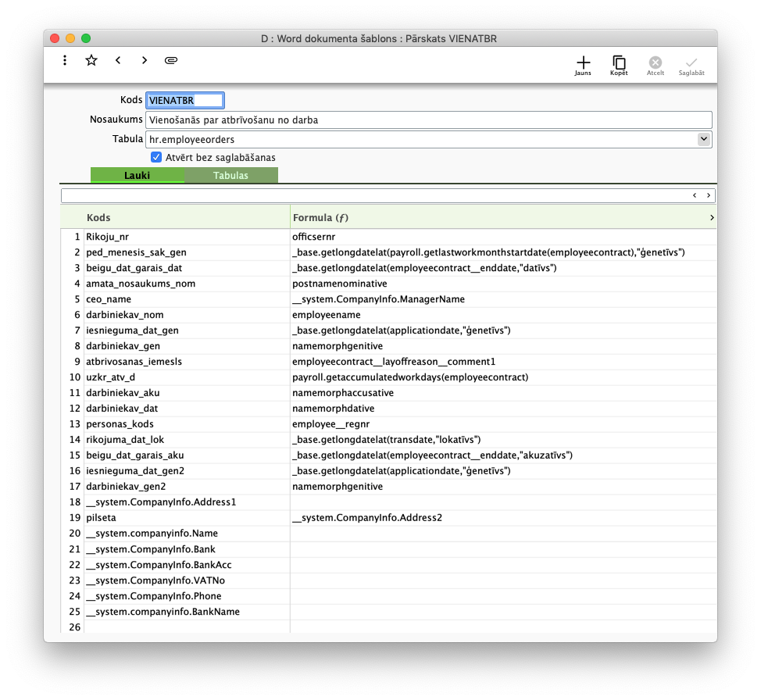
Task: Select darbiniekav_aku code cell
Action: (x=187, y=393)
